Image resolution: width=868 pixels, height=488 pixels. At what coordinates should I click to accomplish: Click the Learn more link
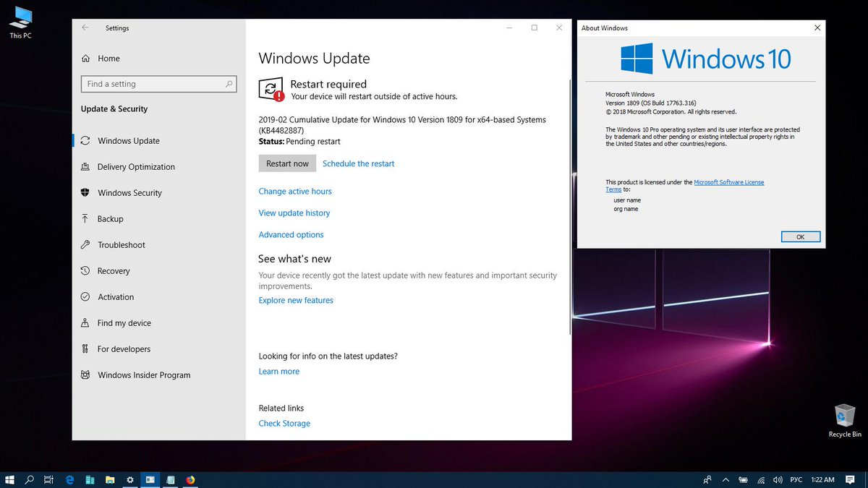pyautogui.click(x=278, y=372)
